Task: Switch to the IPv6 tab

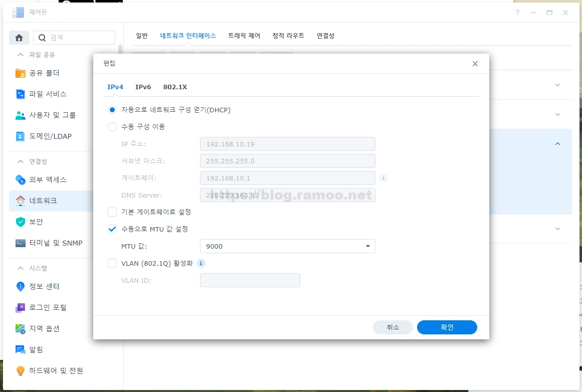Action: point(143,87)
